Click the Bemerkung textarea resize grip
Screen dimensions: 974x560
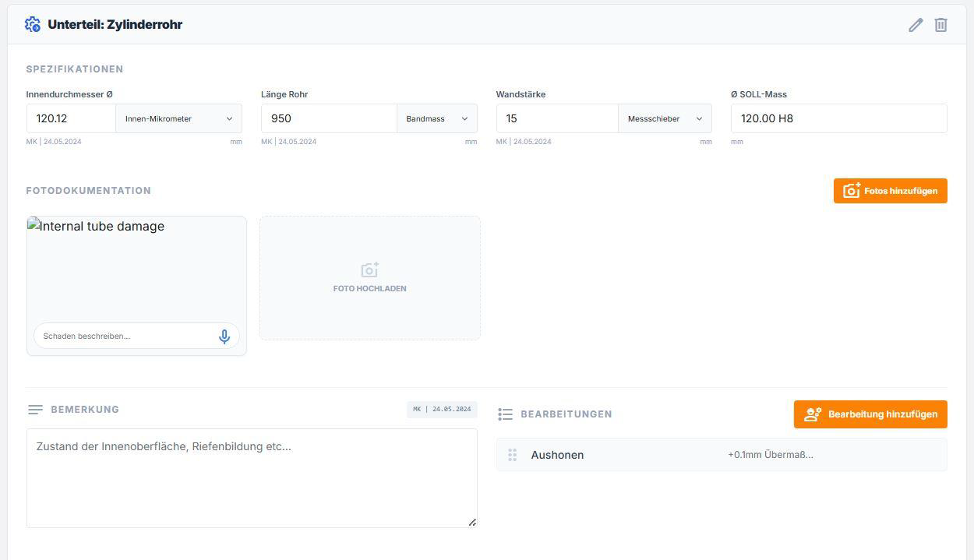pos(472,523)
